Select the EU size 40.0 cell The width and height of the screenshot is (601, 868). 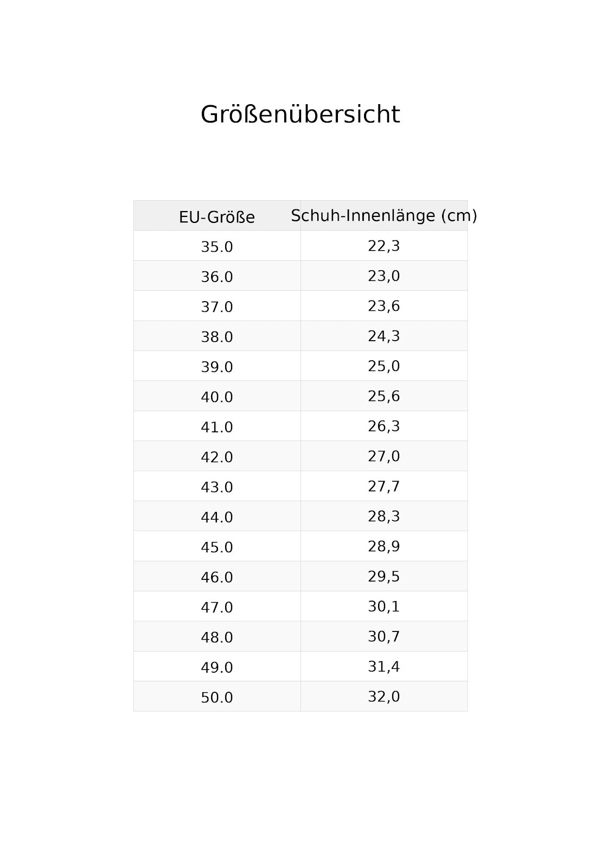[x=217, y=396]
